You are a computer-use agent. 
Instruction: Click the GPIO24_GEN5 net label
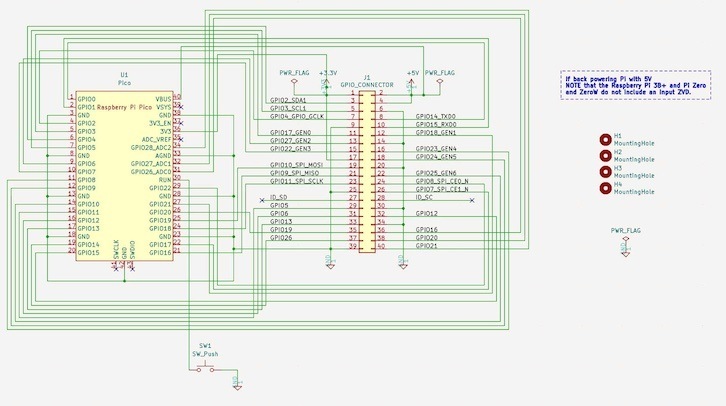point(436,157)
